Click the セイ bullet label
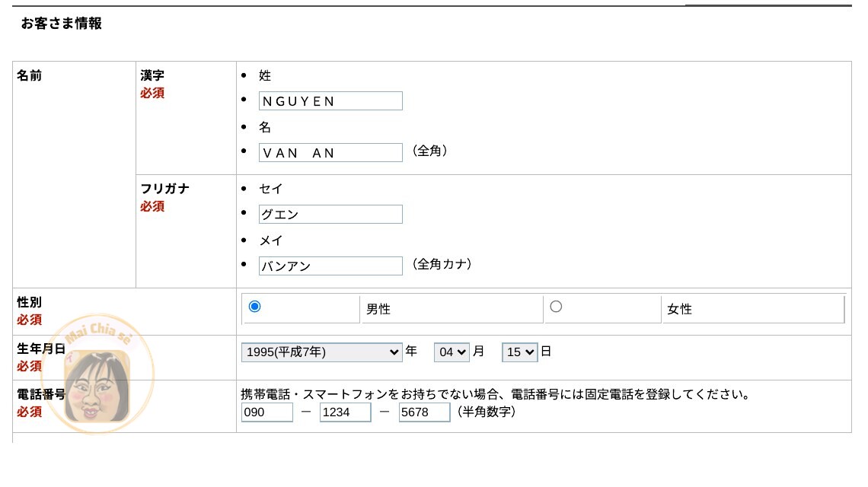This screenshot has height=487, width=868. click(271, 189)
